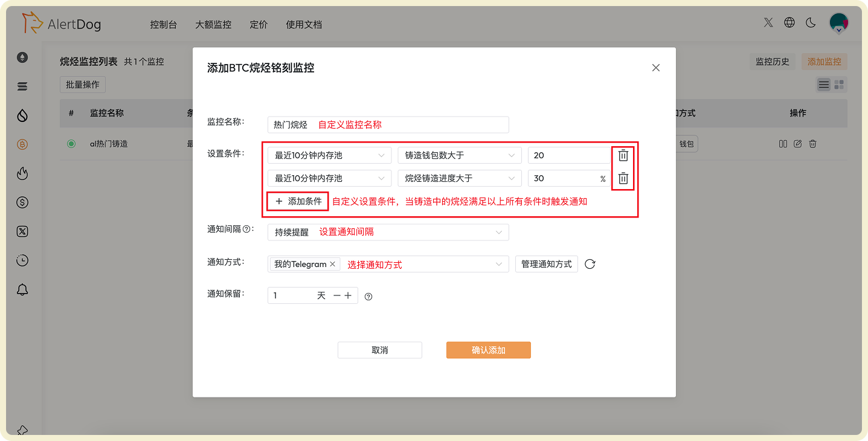Open the 铸造钱包数大于 condition dropdown
Image resolution: width=868 pixels, height=441 pixels.
tap(459, 155)
